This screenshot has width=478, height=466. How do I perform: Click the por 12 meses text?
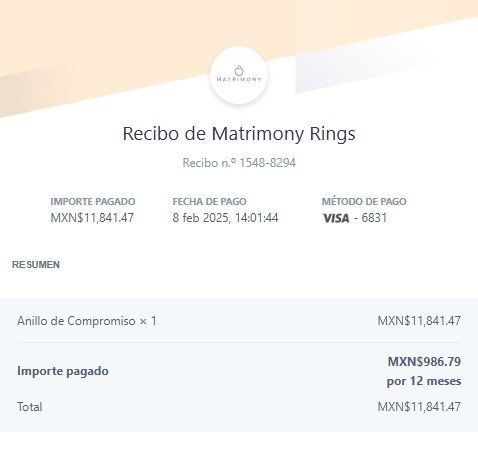[424, 381]
